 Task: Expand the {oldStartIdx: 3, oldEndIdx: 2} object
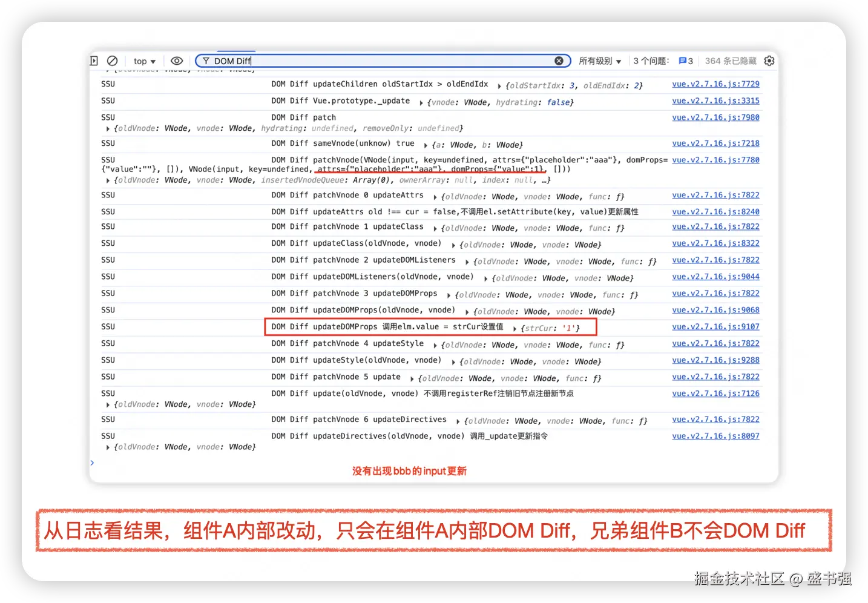(499, 86)
